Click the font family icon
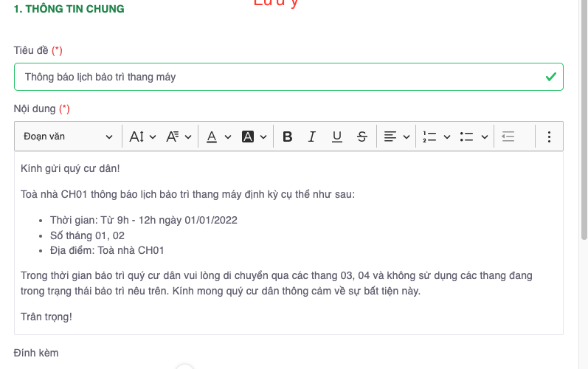This screenshot has height=369, width=588. (173, 137)
